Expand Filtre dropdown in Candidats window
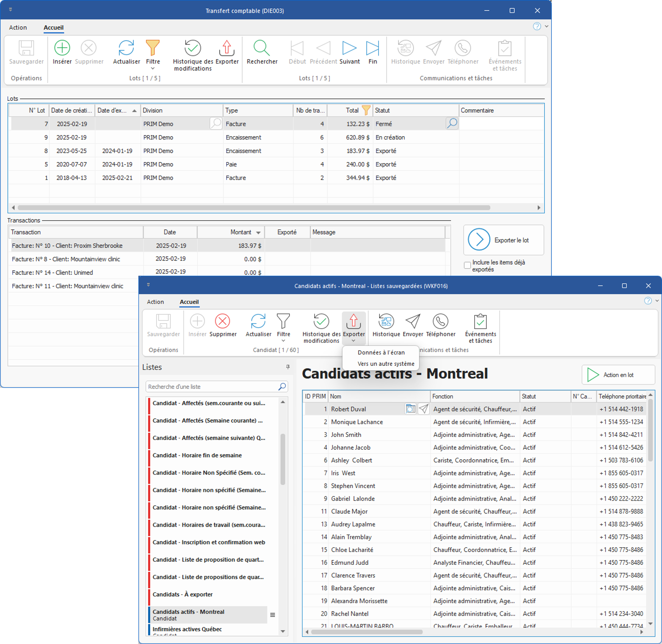The height and width of the screenshot is (644, 662). pyautogui.click(x=284, y=341)
